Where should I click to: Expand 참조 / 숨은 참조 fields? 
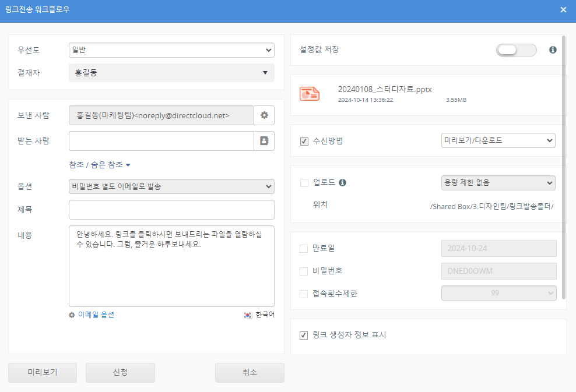[x=100, y=165]
